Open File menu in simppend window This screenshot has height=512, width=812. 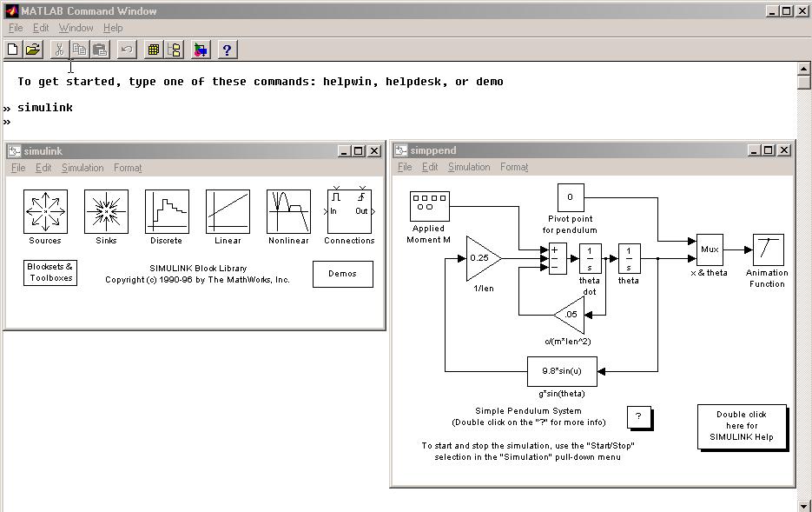pos(405,167)
